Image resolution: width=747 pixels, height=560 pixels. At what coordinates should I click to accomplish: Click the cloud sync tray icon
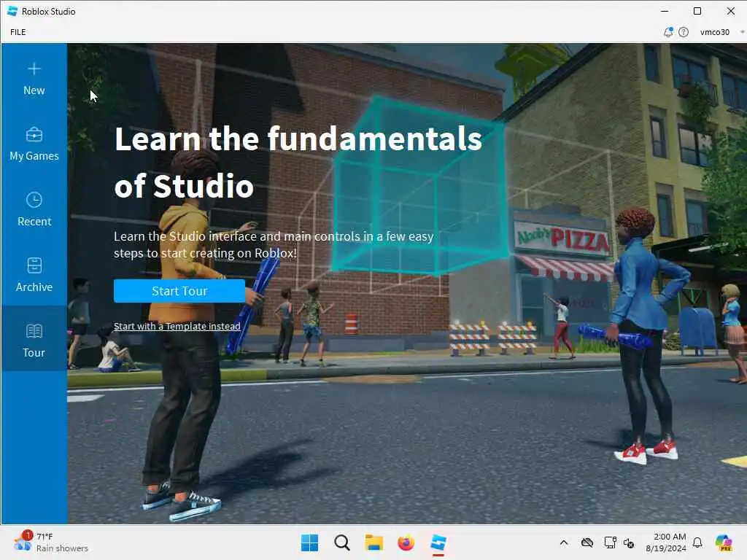[587, 542]
